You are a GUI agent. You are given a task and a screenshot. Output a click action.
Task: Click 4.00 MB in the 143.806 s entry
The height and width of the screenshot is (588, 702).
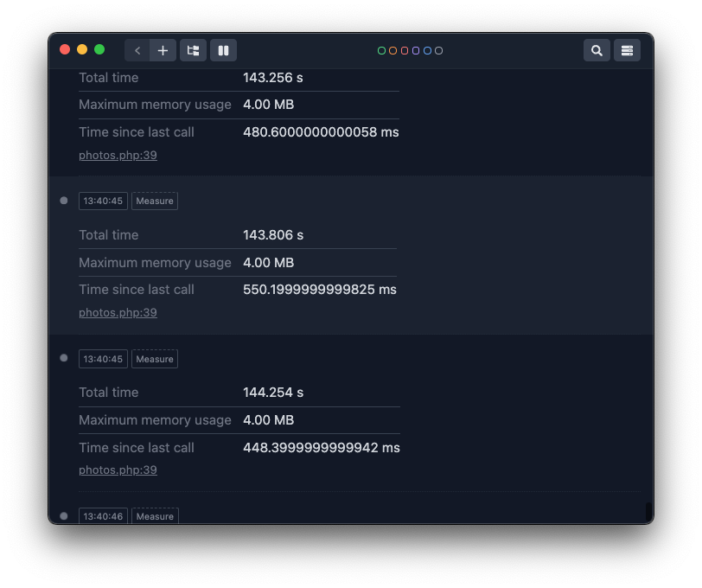[x=269, y=263]
